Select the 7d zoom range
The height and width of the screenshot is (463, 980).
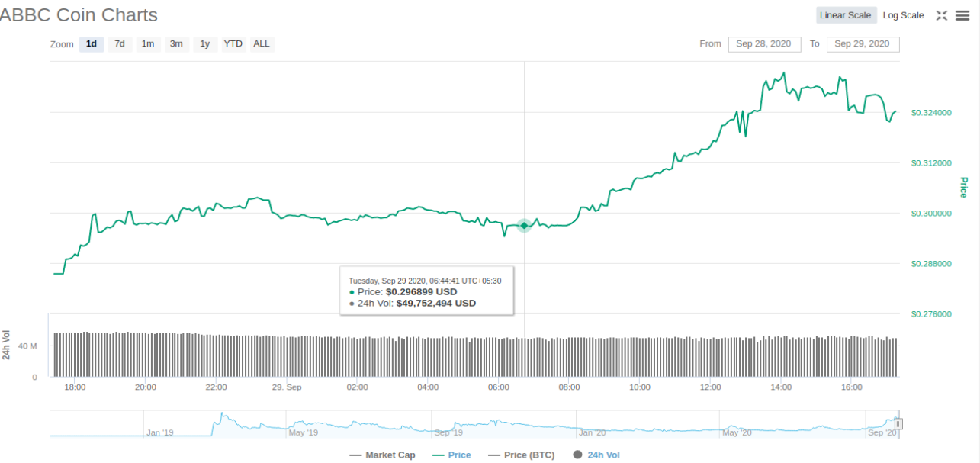[x=120, y=43]
